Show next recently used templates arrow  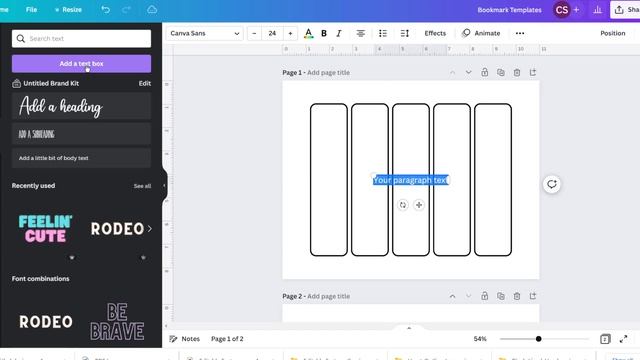[150, 229]
